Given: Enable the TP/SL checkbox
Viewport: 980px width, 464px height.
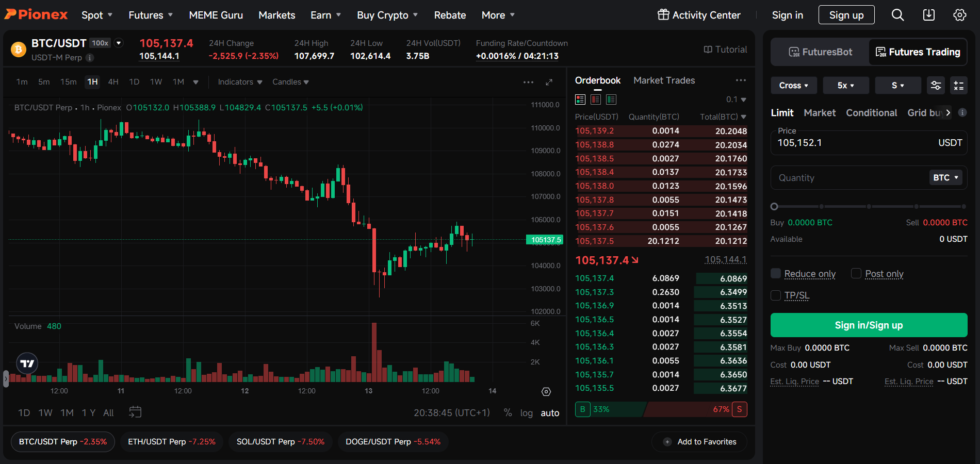Looking at the screenshot, I should tap(776, 295).
